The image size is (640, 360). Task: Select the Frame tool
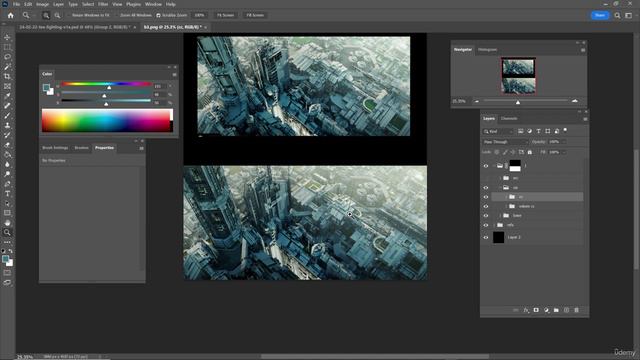point(7,86)
